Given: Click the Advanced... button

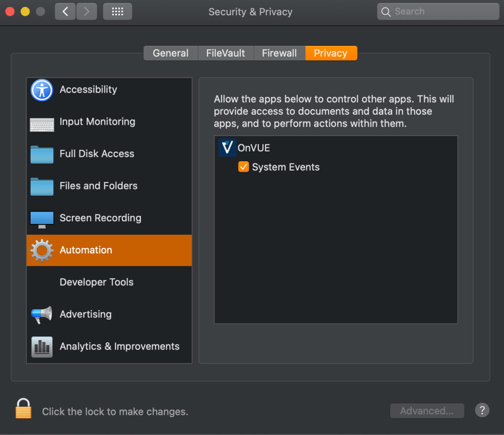Looking at the screenshot, I should point(427,411).
